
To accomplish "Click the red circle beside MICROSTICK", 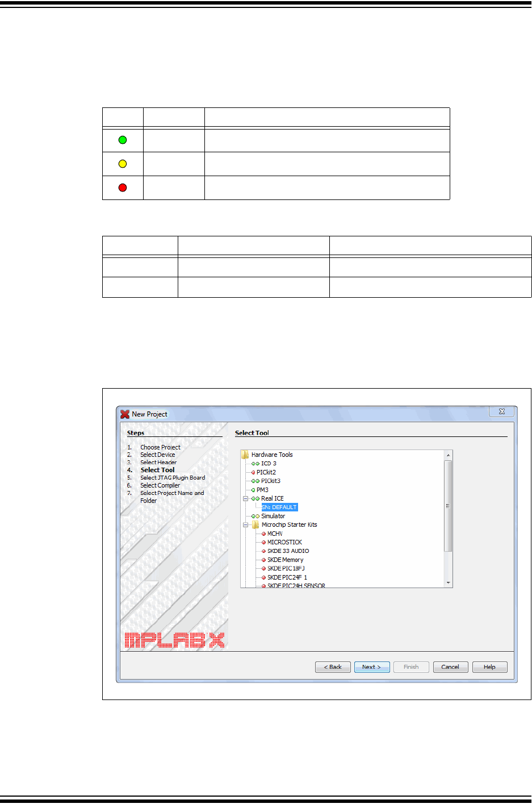I will pyautogui.click(x=263, y=542).
